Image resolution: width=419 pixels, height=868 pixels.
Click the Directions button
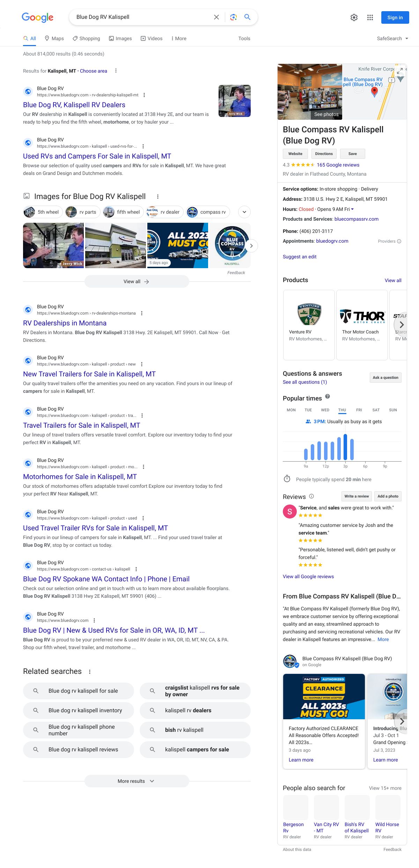point(324,154)
